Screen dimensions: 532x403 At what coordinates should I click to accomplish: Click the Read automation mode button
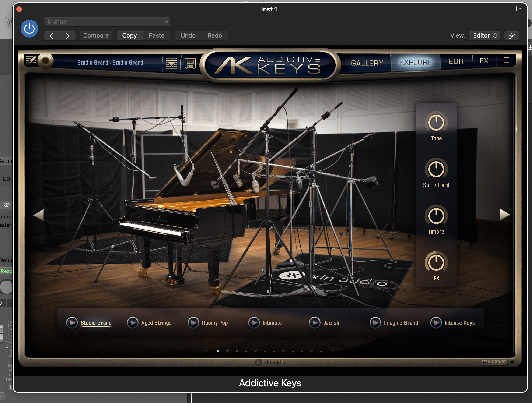click(x=7, y=271)
